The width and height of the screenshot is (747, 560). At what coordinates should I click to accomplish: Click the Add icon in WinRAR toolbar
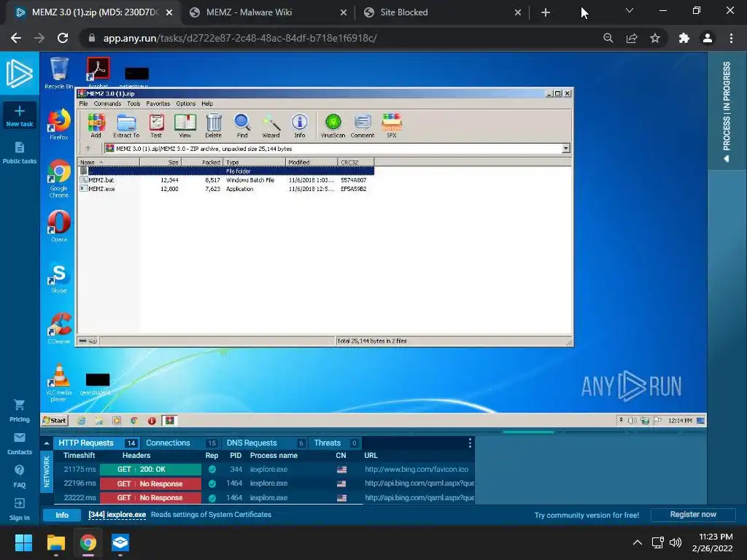(x=96, y=125)
